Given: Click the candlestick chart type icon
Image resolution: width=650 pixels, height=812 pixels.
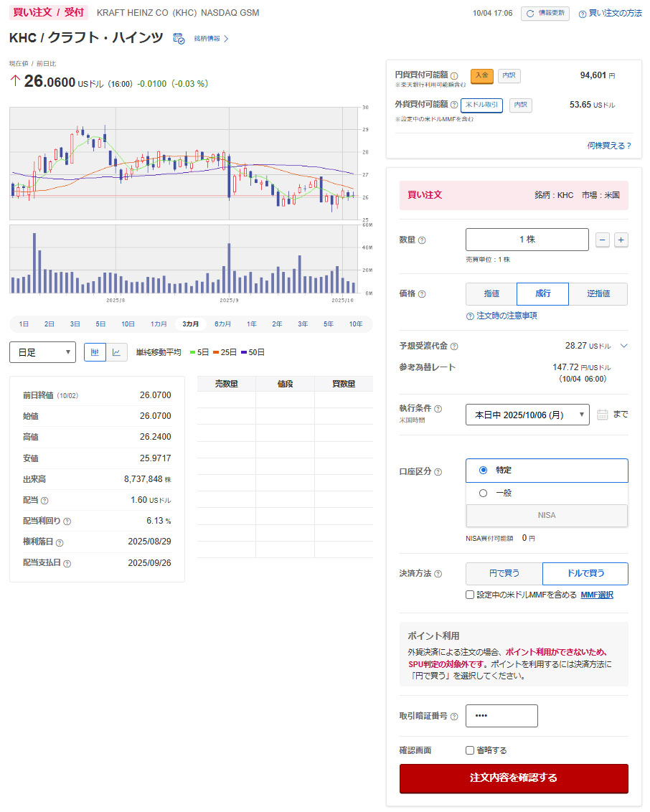Looking at the screenshot, I should tap(95, 352).
